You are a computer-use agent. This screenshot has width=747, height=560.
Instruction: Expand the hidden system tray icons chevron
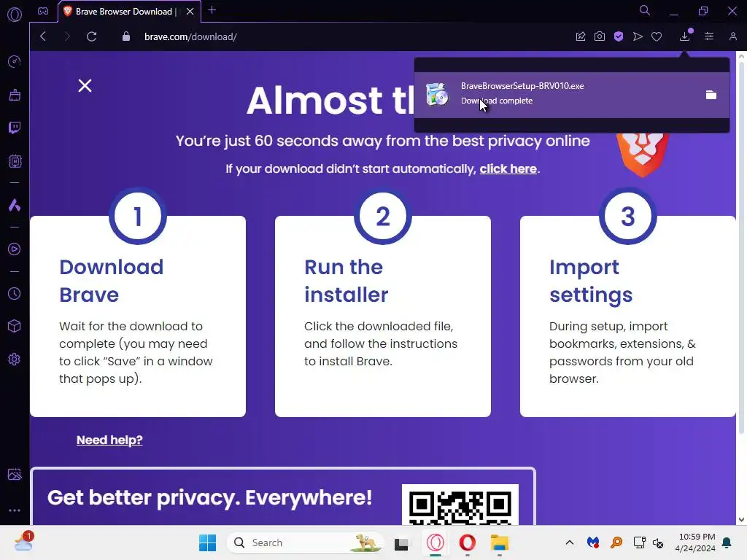(569, 542)
